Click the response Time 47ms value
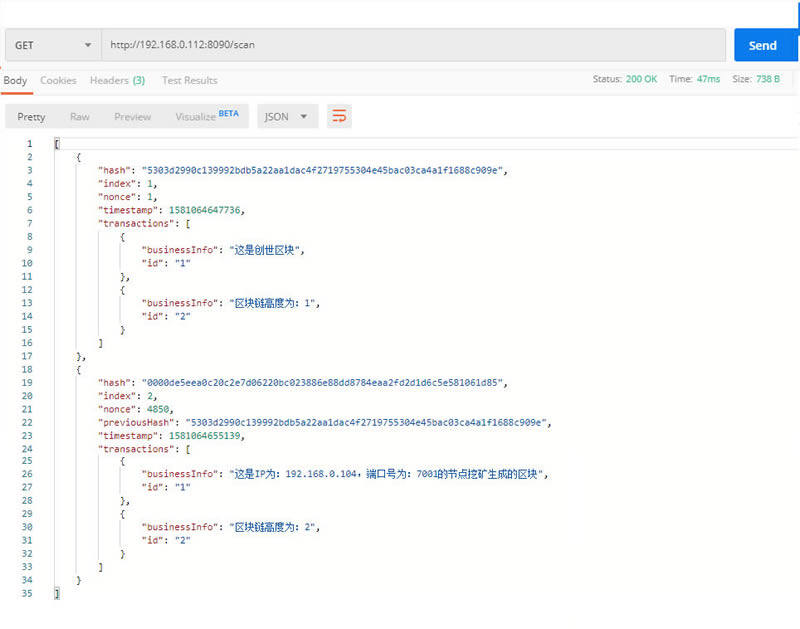800x629 pixels. tap(708, 79)
